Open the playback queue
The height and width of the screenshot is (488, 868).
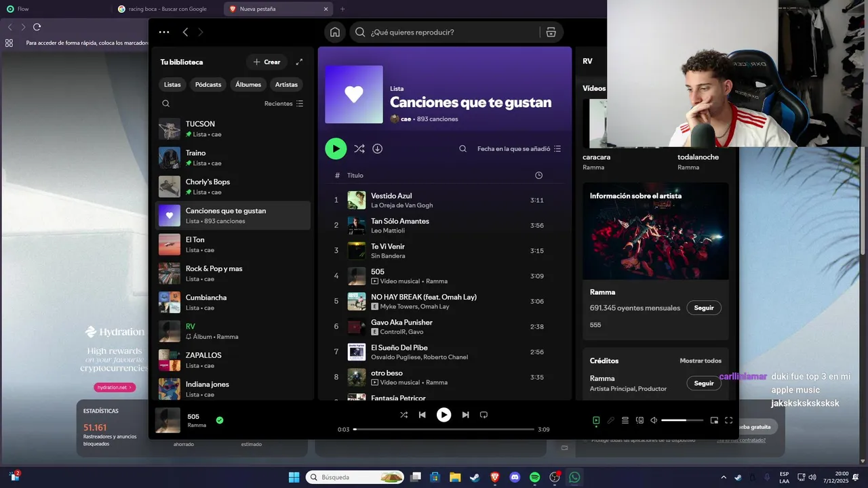[625, 420]
